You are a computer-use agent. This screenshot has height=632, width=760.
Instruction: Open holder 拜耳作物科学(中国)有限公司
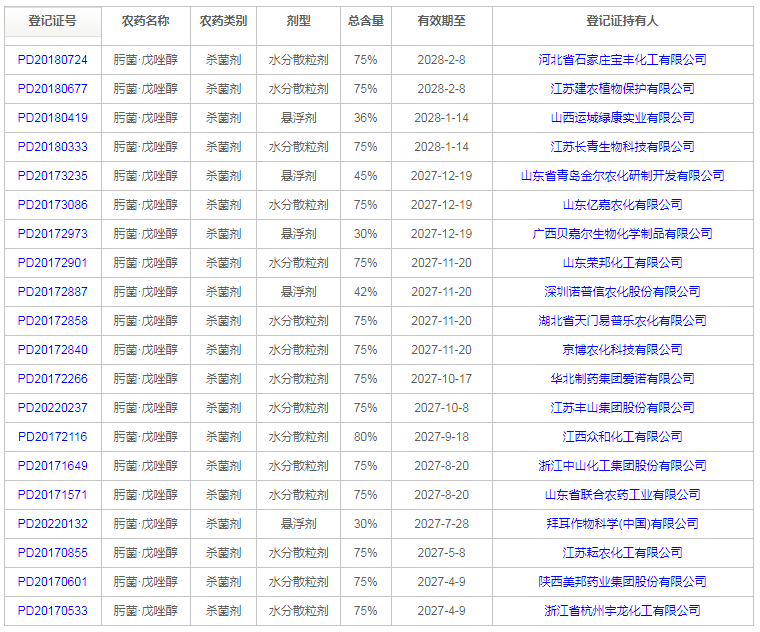[622, 524]
